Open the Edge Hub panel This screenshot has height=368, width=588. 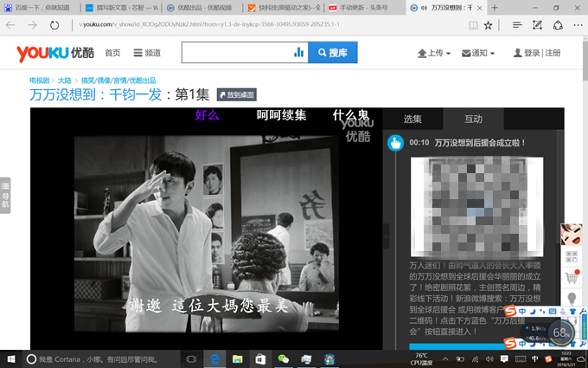[x=517, y=25]
